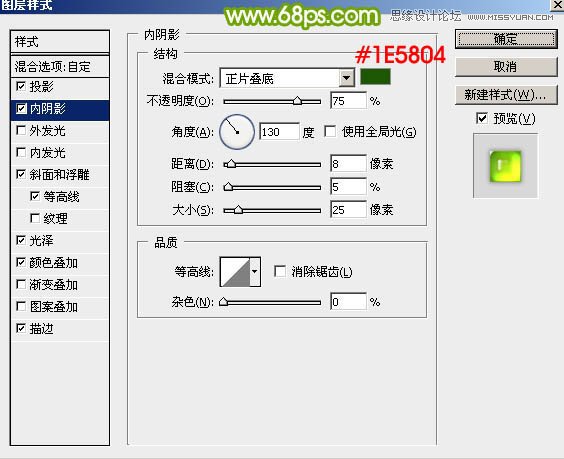Toggle the 颜色叠加 color overlay checkbox
Image resolution: width=564 pixels, height=459 pixels.
[21, 263]
